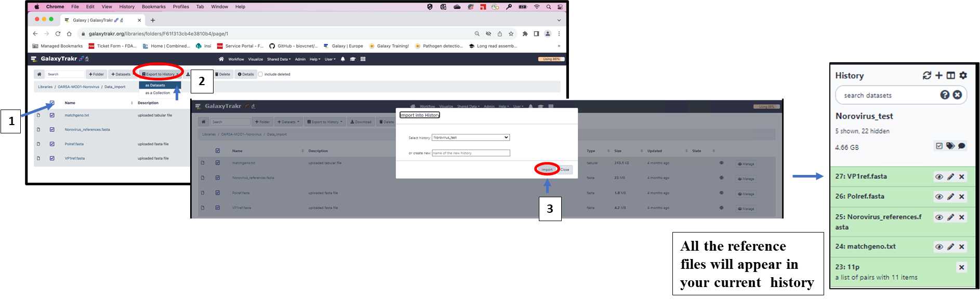Open Chrome's three-dot menu
Screen dimensions: 980x300
point(559,34)
